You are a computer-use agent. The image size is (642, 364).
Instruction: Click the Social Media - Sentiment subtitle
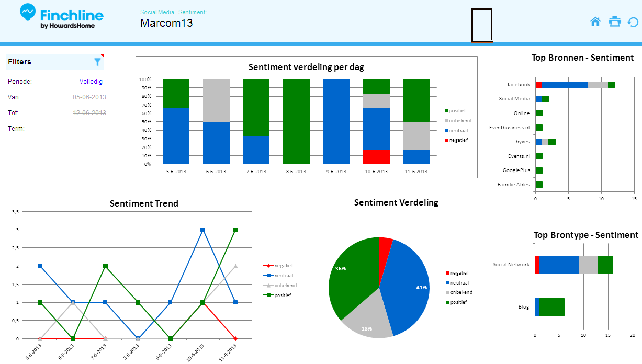(173, 12)
